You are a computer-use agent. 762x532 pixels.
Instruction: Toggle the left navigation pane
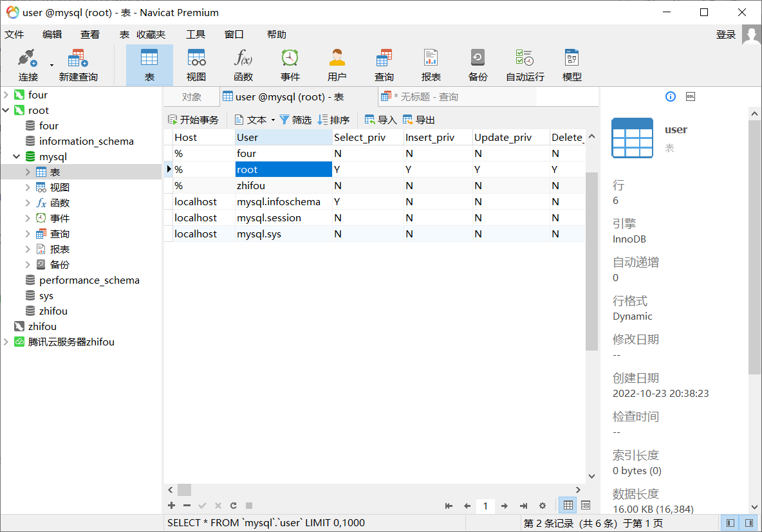(730, 523)
